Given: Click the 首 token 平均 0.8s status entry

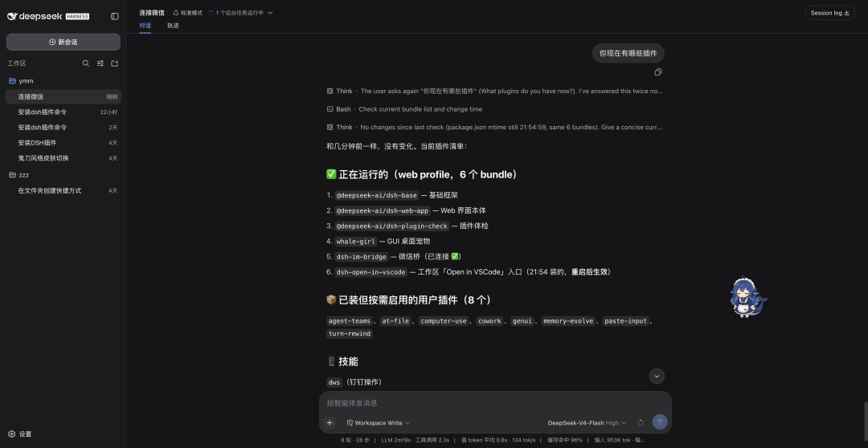Looking at the screenshot, I should [498, 440].
